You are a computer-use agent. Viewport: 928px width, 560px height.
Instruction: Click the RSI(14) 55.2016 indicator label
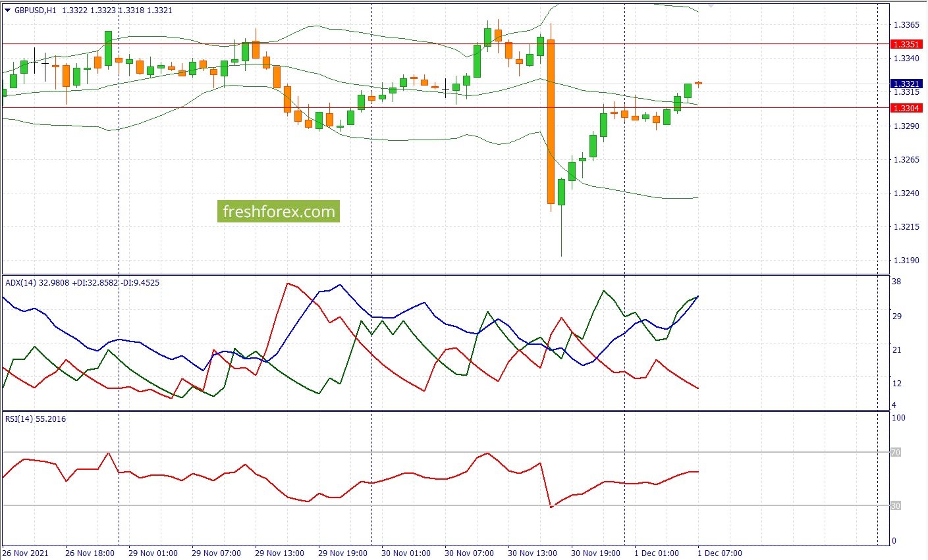click(x=36, y=419)
